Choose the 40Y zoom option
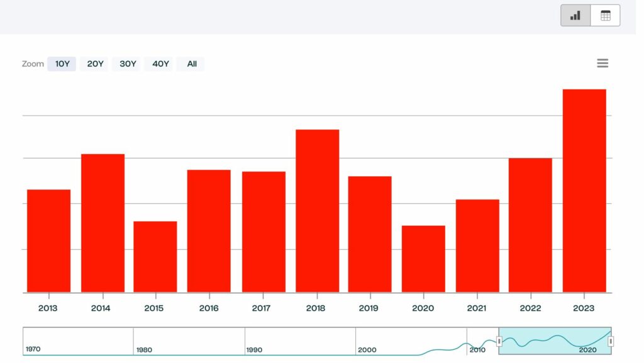Screen dimensions: 644x363 (x=160, y=64)
